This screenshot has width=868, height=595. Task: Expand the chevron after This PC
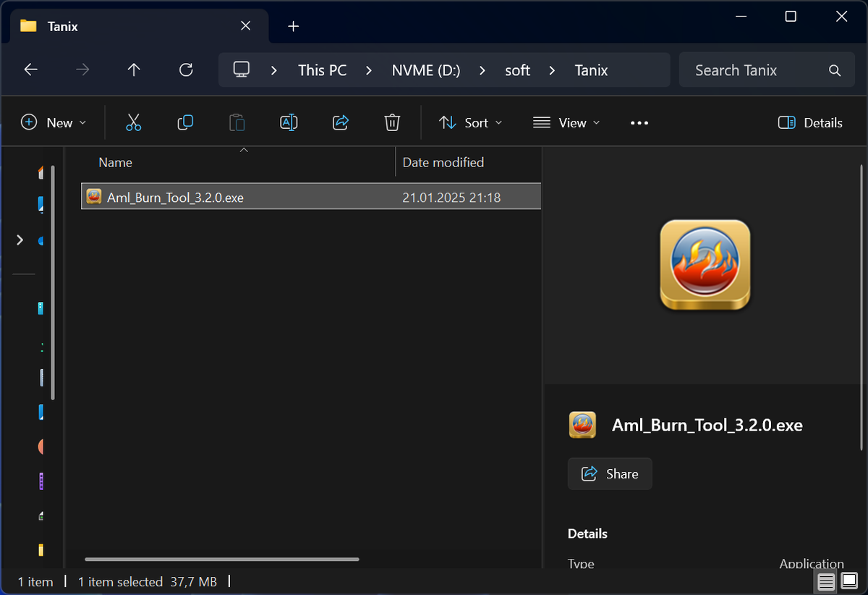click(369, 70)
